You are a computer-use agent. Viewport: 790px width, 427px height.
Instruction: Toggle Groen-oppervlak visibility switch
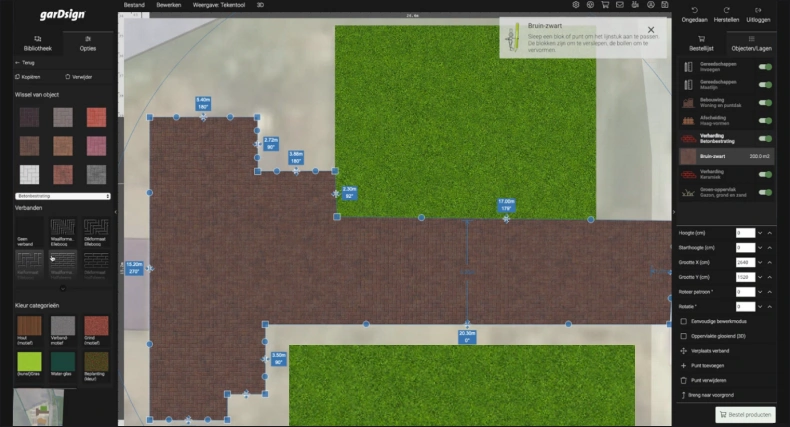click(765, 192)
